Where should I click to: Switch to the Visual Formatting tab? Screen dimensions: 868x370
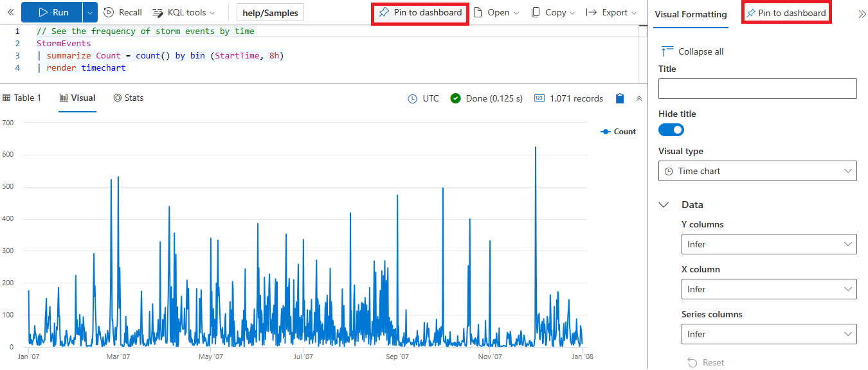point(691,14)
